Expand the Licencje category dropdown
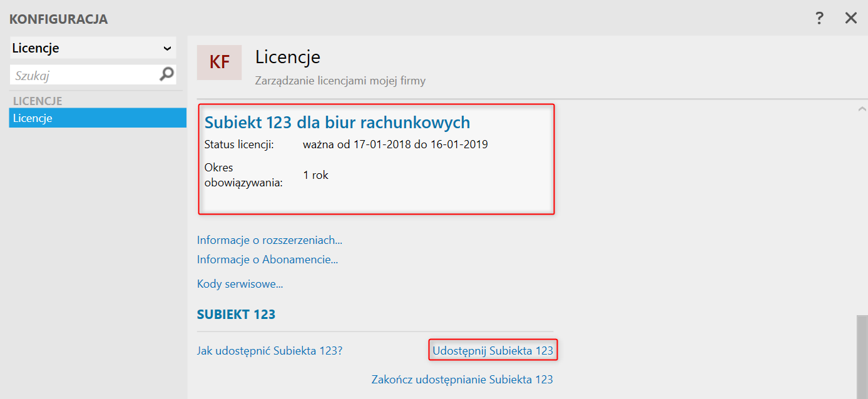 coord(93,48)
